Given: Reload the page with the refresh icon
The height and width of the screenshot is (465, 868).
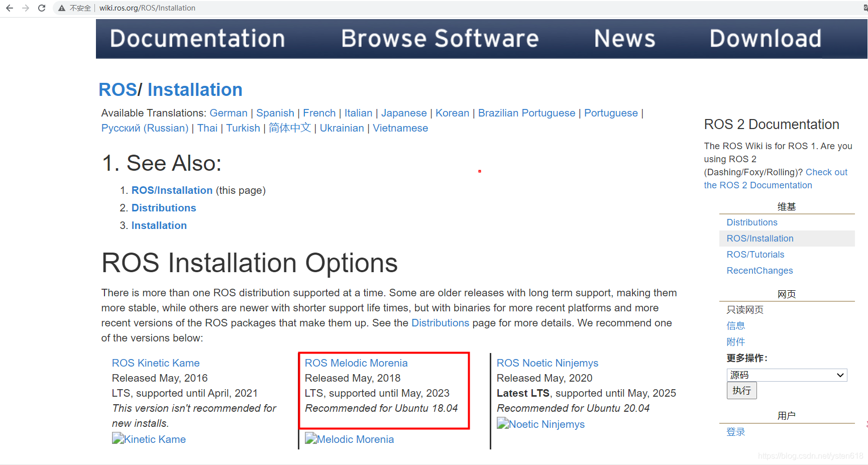Looking at the screenshot, I should 42,8.
